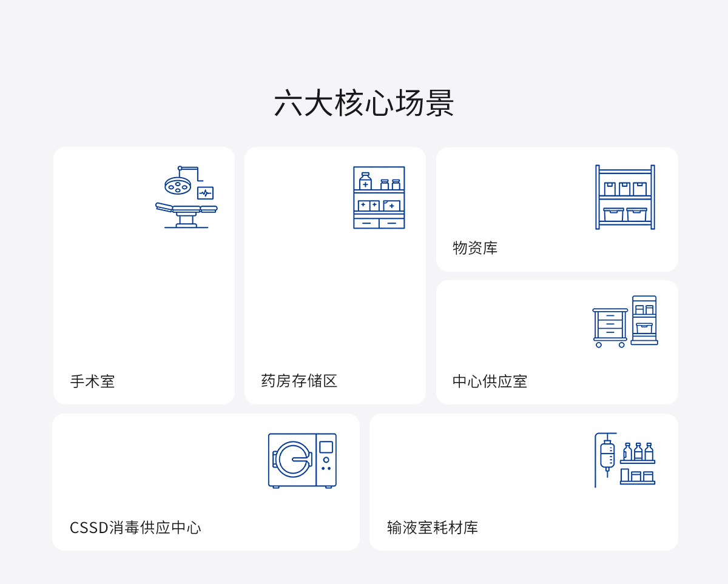
Task: Click the sterilizer machine icon
Action: (x=302, y=460)
